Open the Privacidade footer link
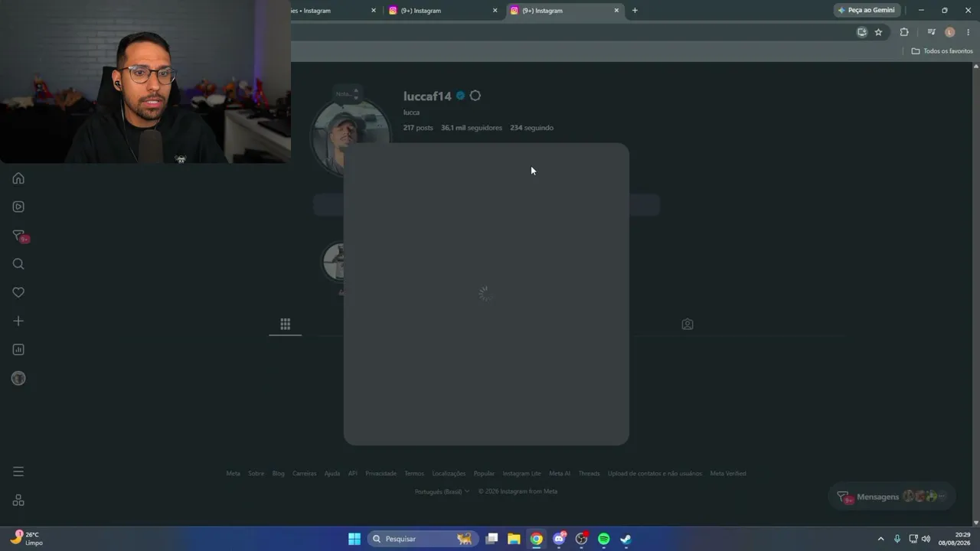Screen dimensions: 980x551 [x=381, y=474]
